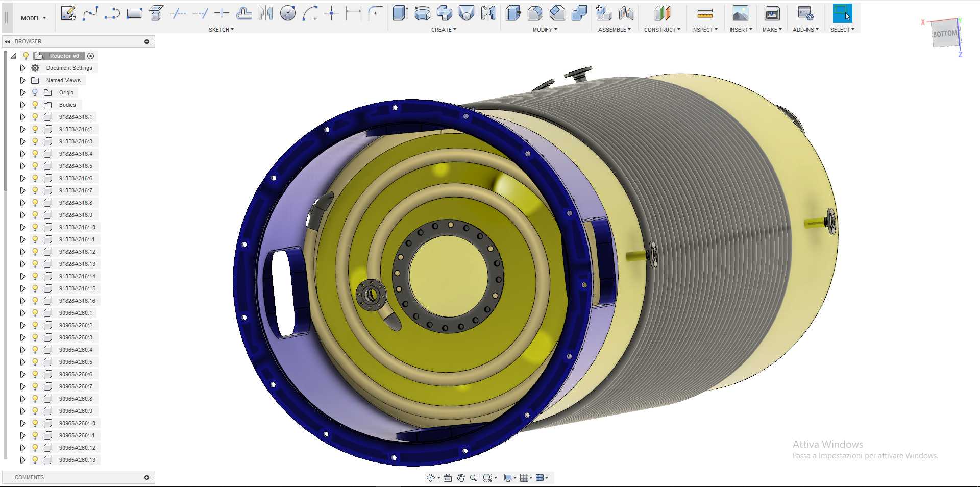Click the Look At icon
Viewport: 980px width, 487px height.
[448, 478]
